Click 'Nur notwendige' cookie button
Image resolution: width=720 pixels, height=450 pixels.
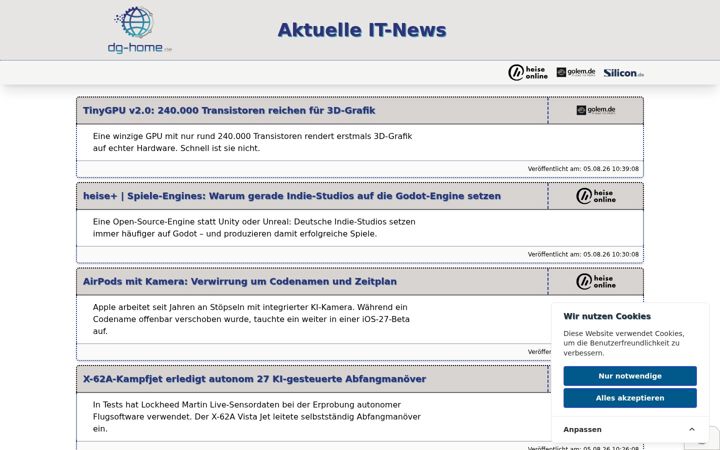(x=630, y=376)
